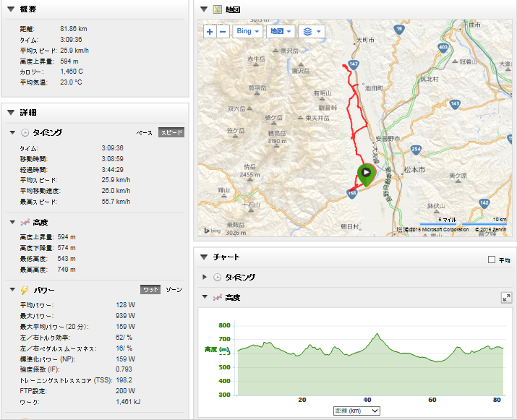Zoom in the map with plus button
Viewport: 517px width, 420px height.
pos(210,32)
